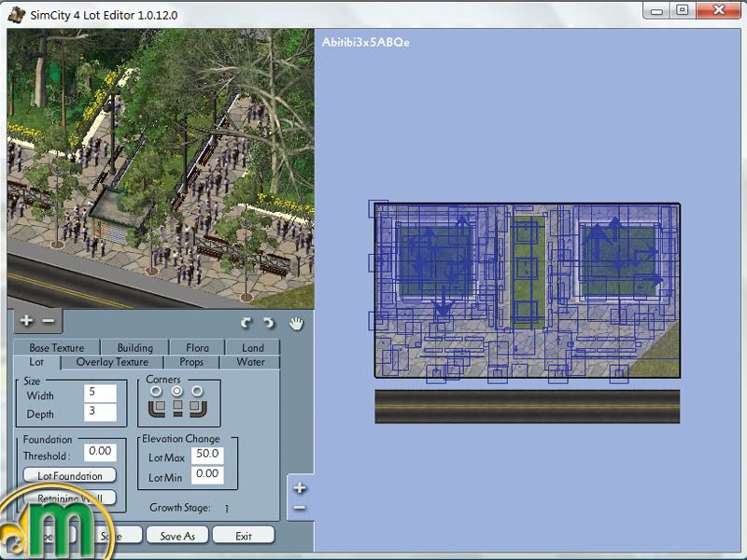
Task: Click the 3D lot preview image
Action: click(x=161, y=169)
